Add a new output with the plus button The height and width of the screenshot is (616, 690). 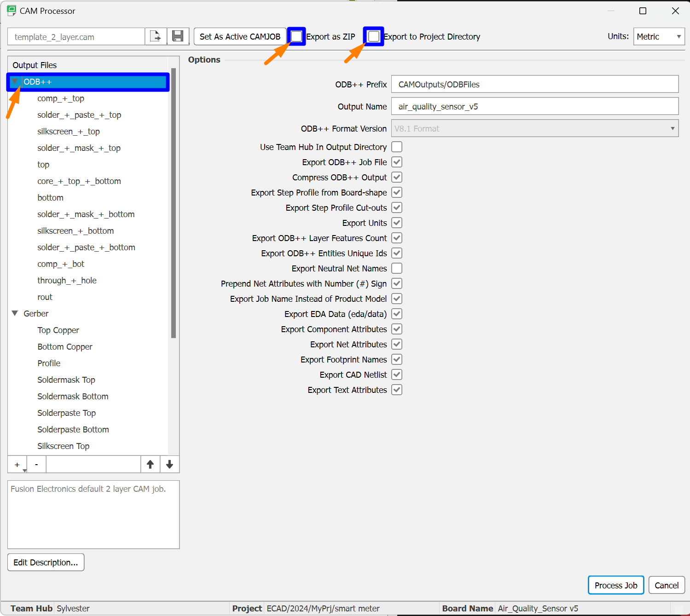tap(17, 464)
